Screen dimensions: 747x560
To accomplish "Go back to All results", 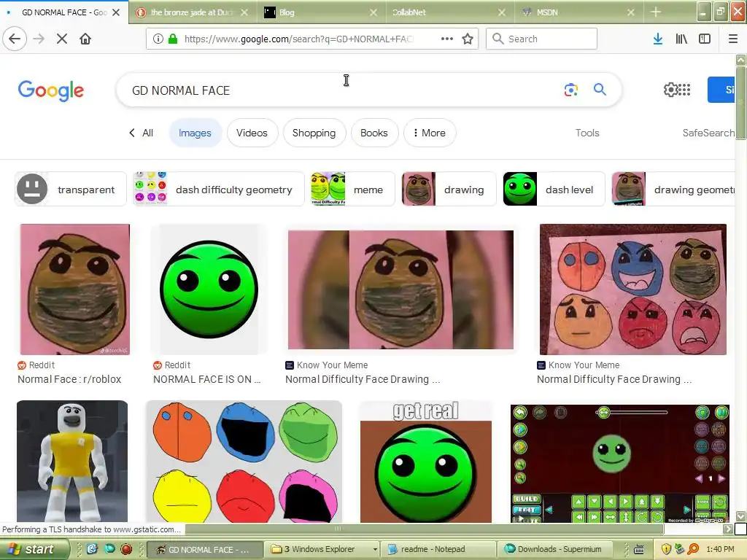I will tap(142, 133).
